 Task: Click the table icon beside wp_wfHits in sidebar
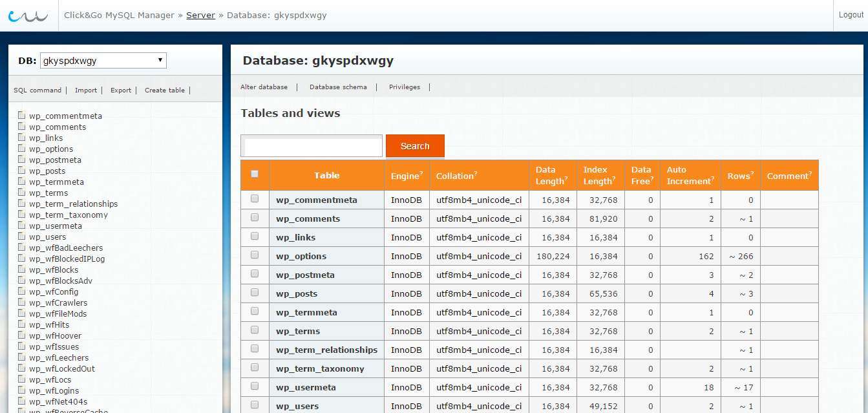(22, 324)
